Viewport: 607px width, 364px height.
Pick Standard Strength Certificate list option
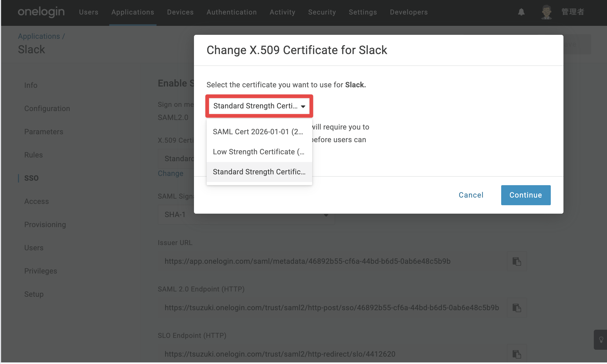(x=259, y=172)
